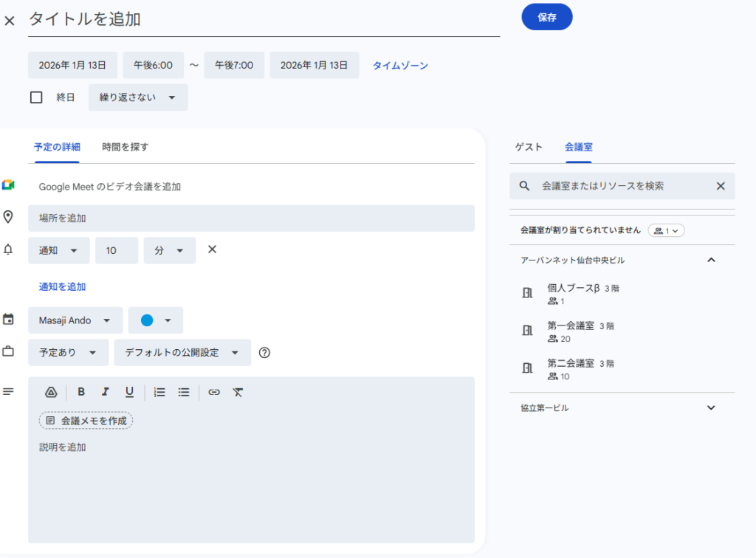Switch to the ゲスト tab
The width and height of the screenshot is (756, 558).
coord(529,147)
